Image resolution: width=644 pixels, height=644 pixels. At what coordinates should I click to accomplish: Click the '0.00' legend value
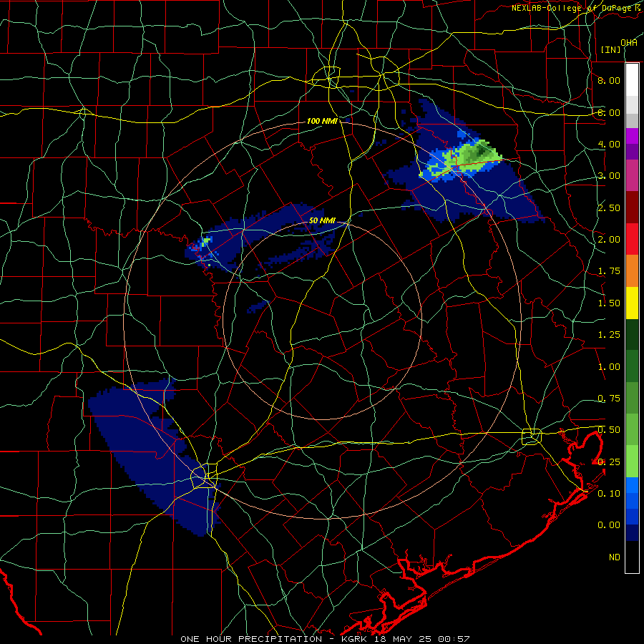(x=609, y=525)
